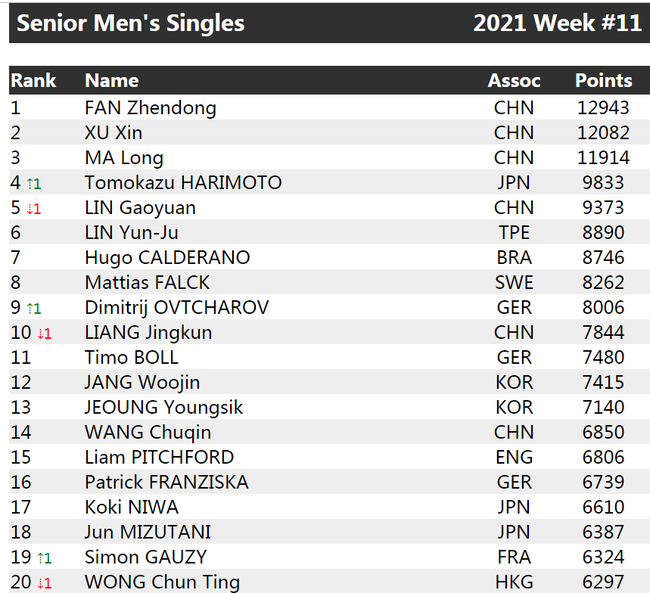Select the Points column header

point(604,80)
